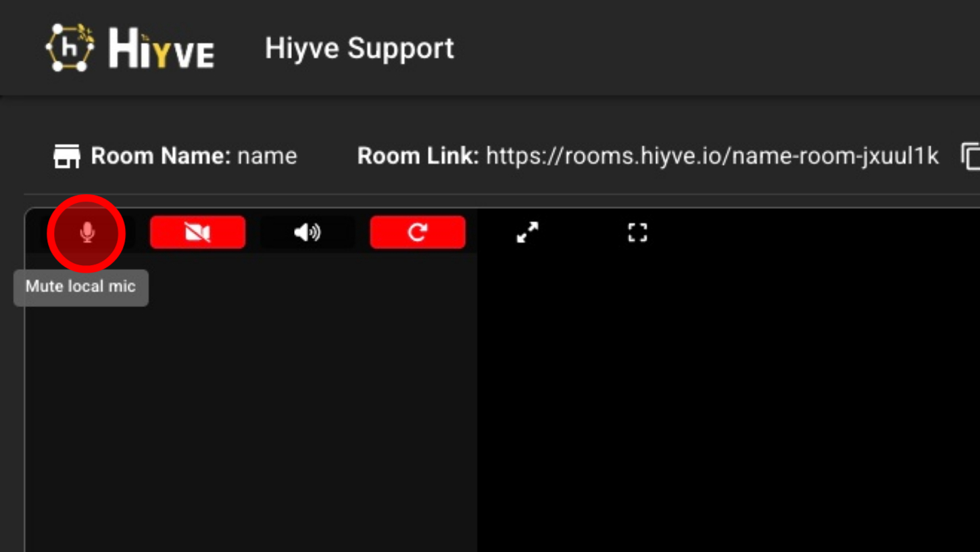
Task: Click empty header bar right of Hiyve Support
Action: point(716,47)
